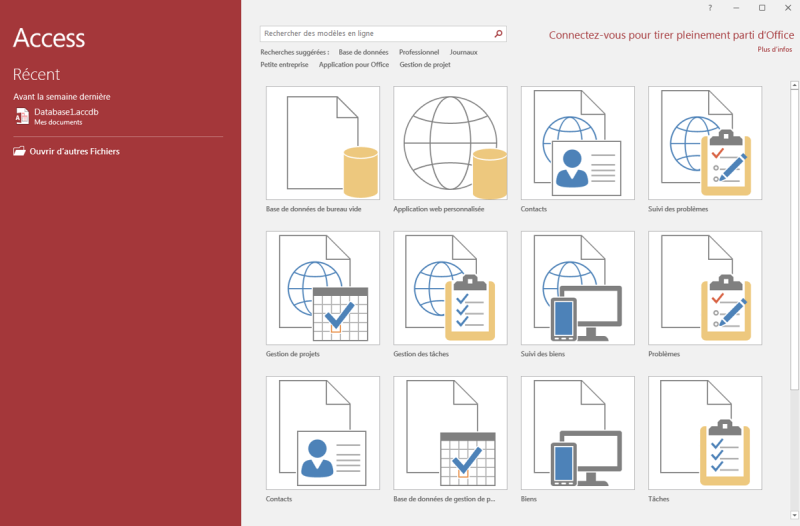Search suggested term Application pour Office
Image resolution: width=800 pixels, height=526 pixels.
tap(354, 65)
